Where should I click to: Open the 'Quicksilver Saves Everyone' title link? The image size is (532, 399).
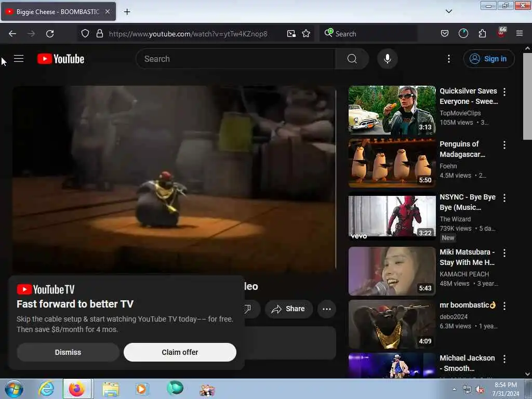(469, 96)
